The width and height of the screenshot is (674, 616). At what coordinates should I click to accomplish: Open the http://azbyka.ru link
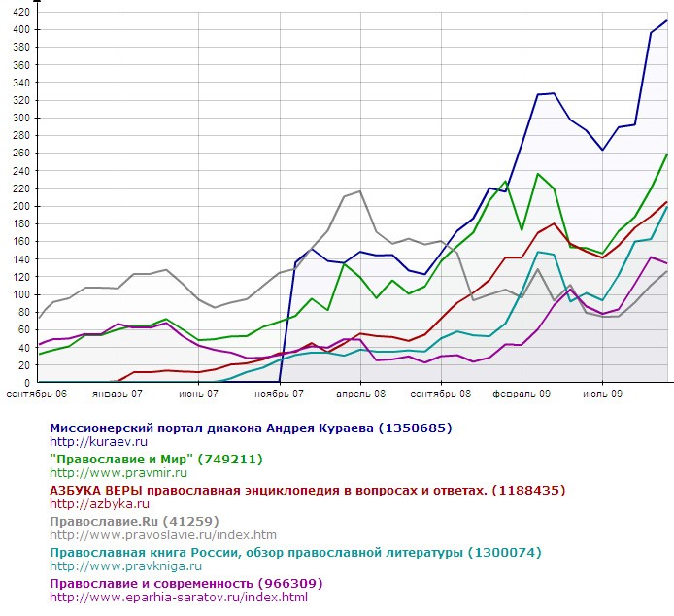click(99, 503)
